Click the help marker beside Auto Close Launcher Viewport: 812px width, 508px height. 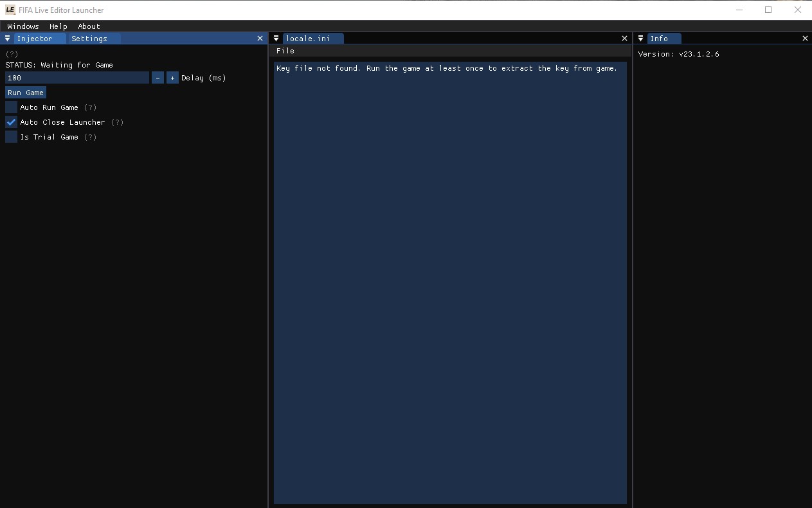117,122
